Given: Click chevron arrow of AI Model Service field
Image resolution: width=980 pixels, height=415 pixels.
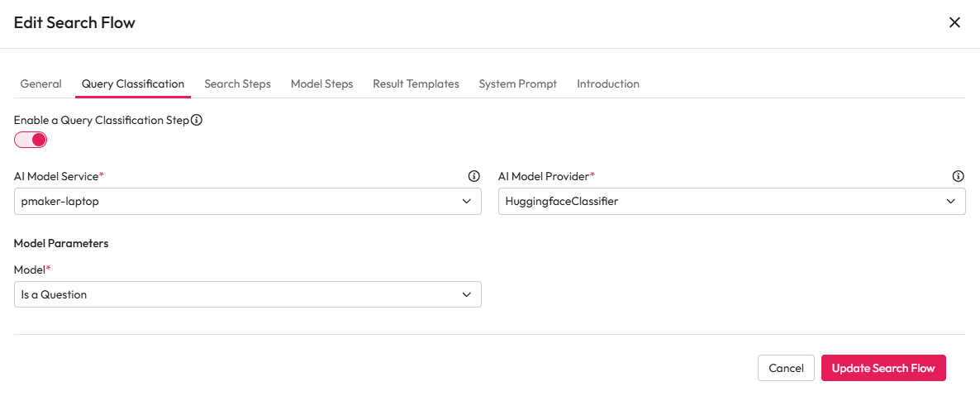Looking at the screenshot, I should [467, 201].
